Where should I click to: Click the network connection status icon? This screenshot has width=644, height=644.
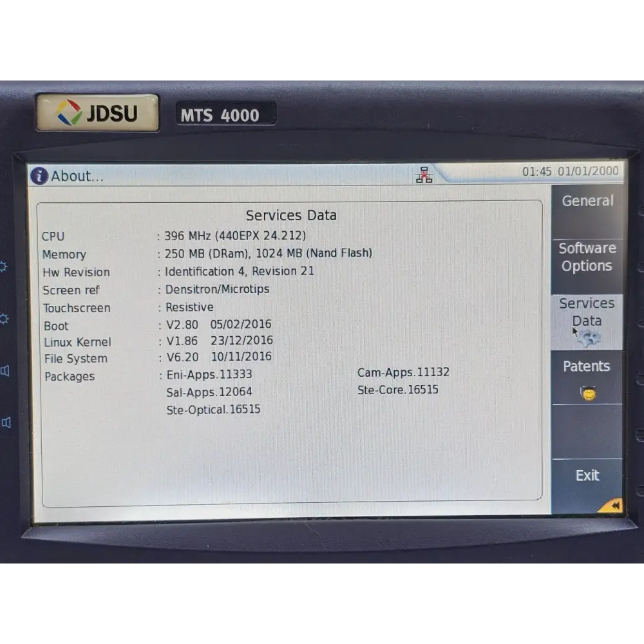pyautogui.click(x=424, y=175)
